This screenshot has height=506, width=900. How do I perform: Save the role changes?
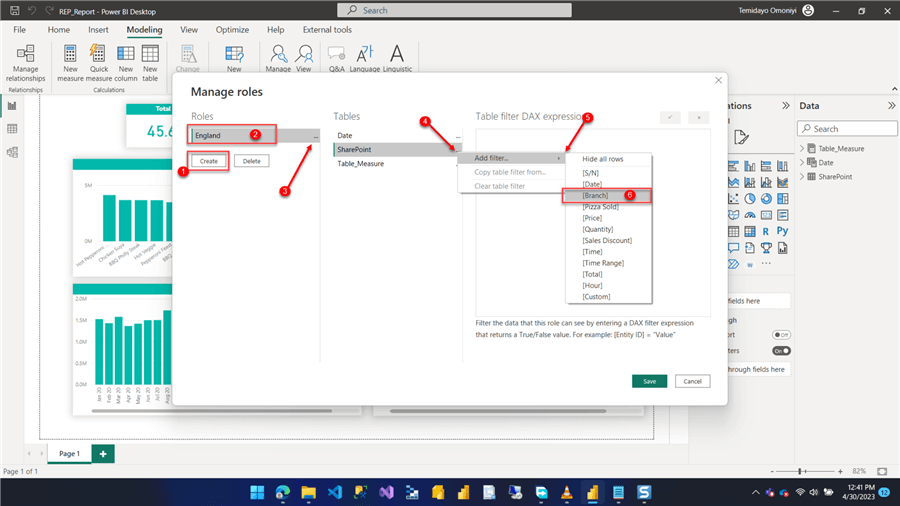coord(649,382)
